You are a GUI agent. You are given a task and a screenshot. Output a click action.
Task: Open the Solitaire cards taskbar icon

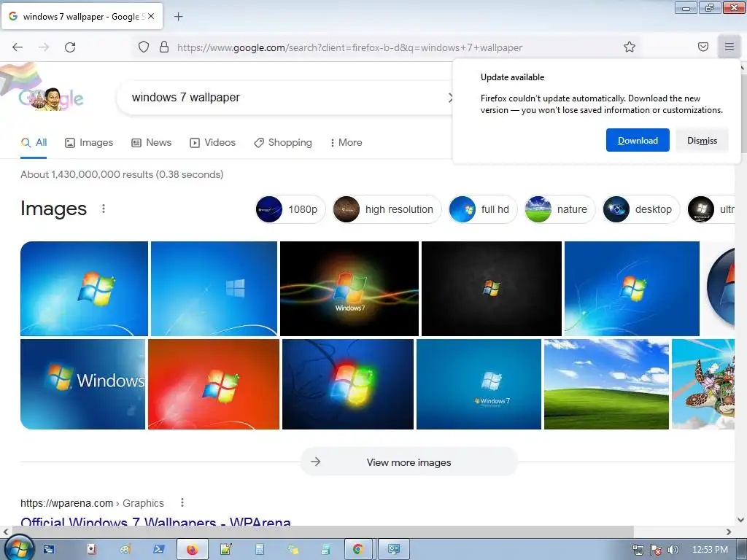[x=92, y=550]
